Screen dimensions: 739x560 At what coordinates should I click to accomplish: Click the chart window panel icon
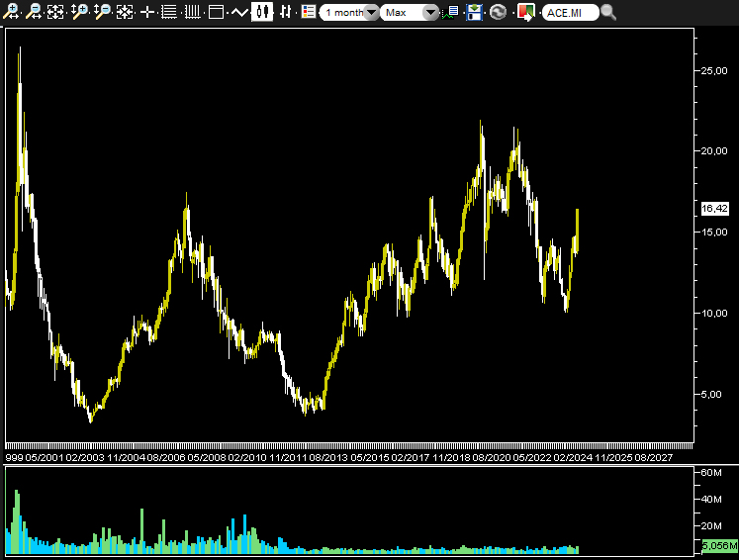click(x=215, y=12)
